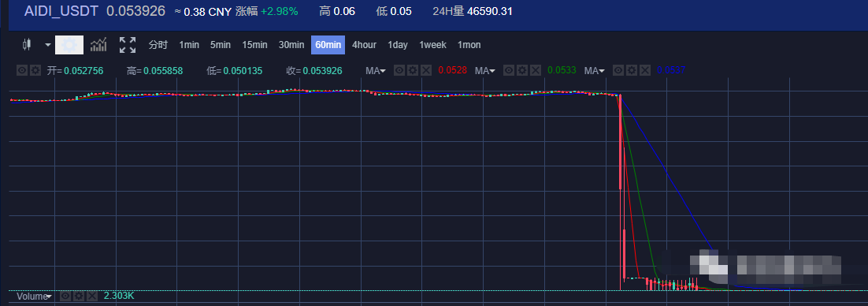Viewport: 868px width, 306px height.
Task: Remove the blue 0.0537 MA indicator
Action: tap(645, 70)
